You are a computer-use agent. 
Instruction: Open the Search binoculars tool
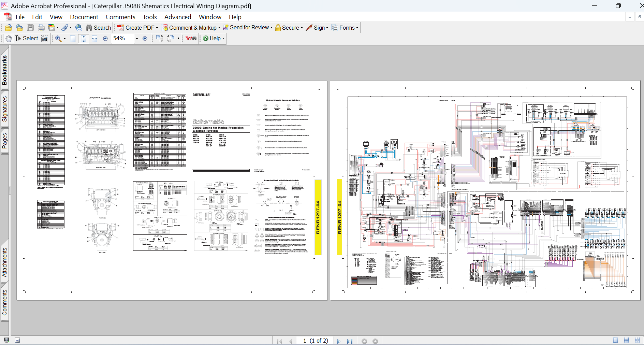pos(99,28)
